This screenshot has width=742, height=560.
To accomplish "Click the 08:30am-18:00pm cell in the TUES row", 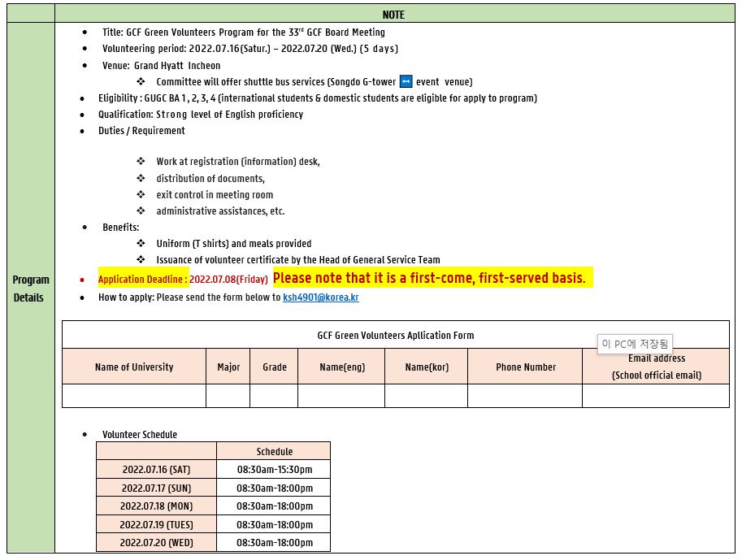I will (x=275, y=524).
